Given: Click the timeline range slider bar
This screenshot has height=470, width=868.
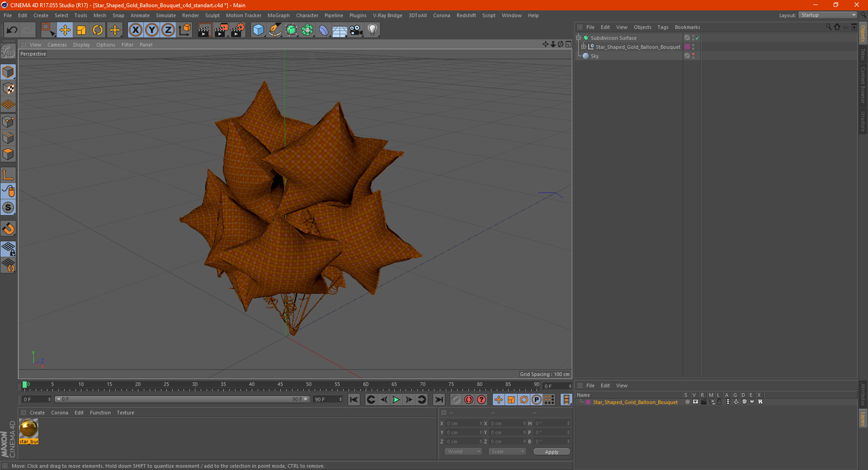Looking at the screenshot, I should 182,399.
